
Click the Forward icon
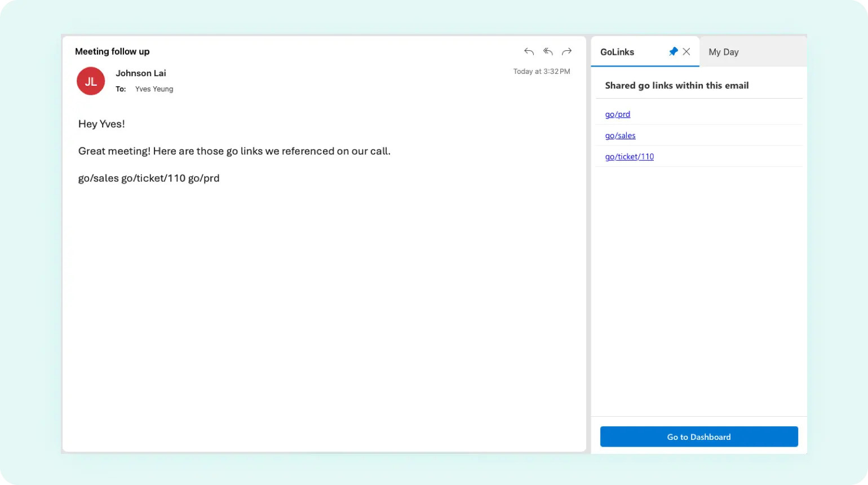[x=566, y=51]
